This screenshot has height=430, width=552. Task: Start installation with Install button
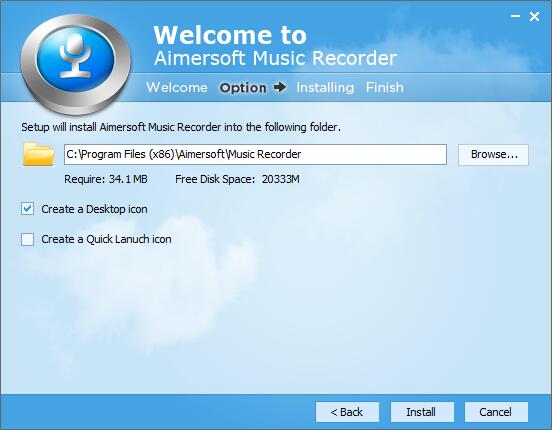(x=422, y=412)
